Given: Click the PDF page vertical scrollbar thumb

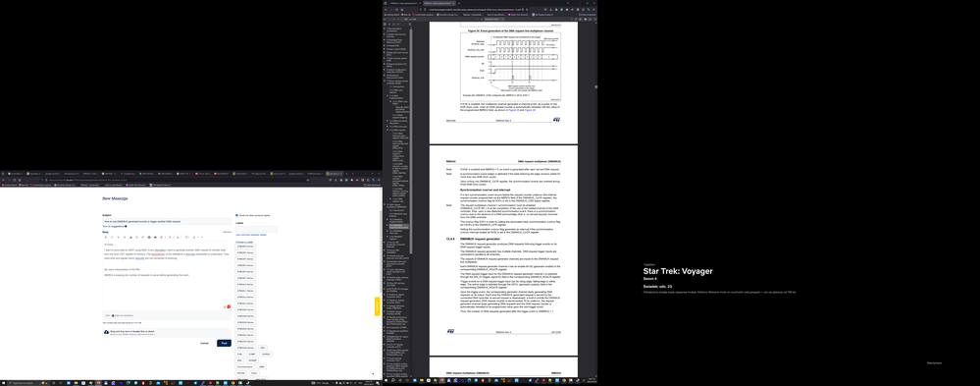Looking at the screenshot, I should 596,87.
